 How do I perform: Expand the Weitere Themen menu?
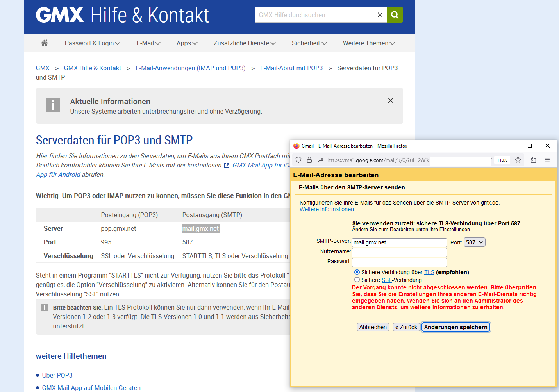tap(369, 43)
